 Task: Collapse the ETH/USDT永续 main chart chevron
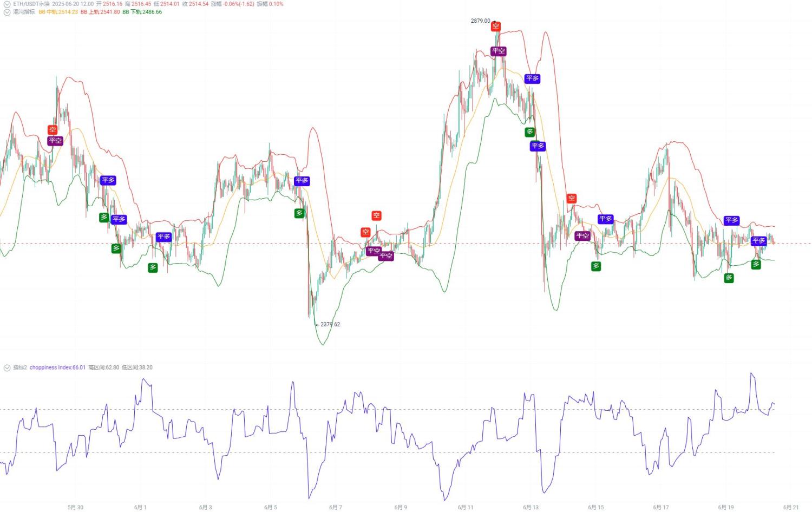(x=7, y=4)
